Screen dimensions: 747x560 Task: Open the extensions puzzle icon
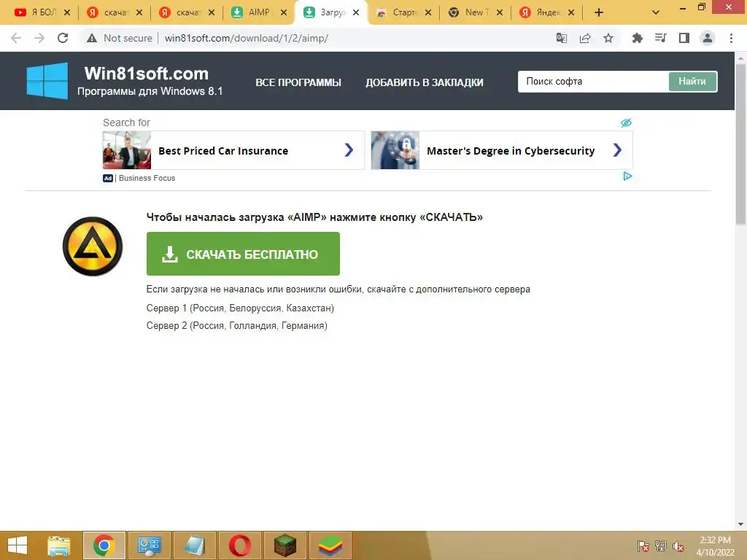pyautogui.click(x=637, y=38)
